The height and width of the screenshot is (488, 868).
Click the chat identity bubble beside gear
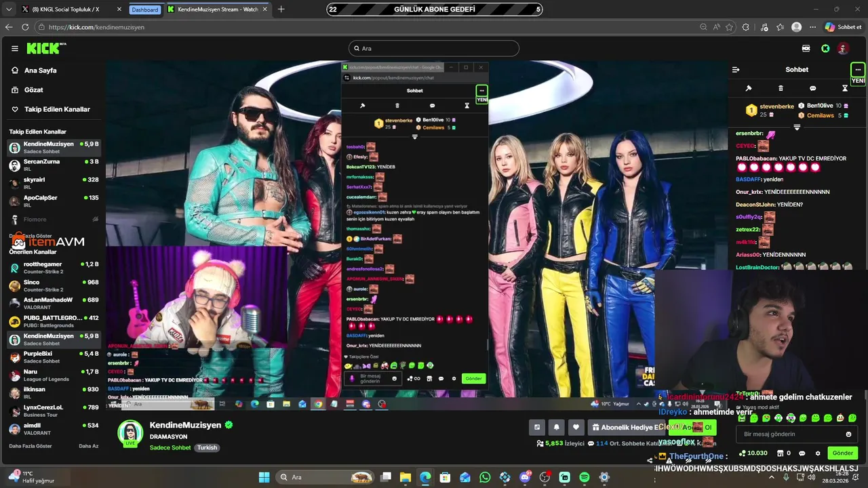[802, 453]
